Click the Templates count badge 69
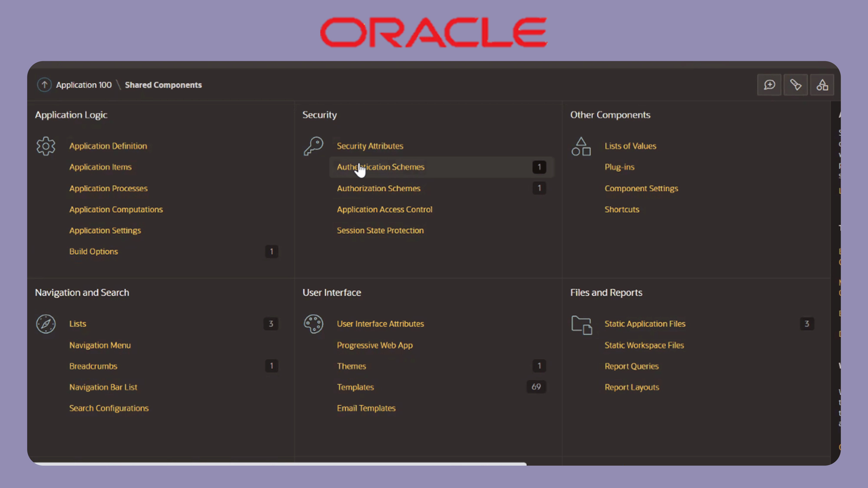This screenshot has width=868, height=488. pos(536,387)
